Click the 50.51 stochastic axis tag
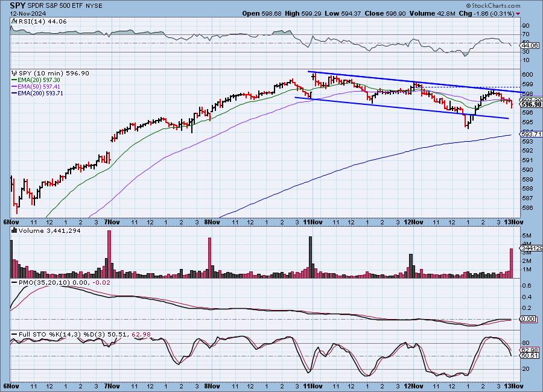This screenshot has height=392, width=543. pos(530,356)
